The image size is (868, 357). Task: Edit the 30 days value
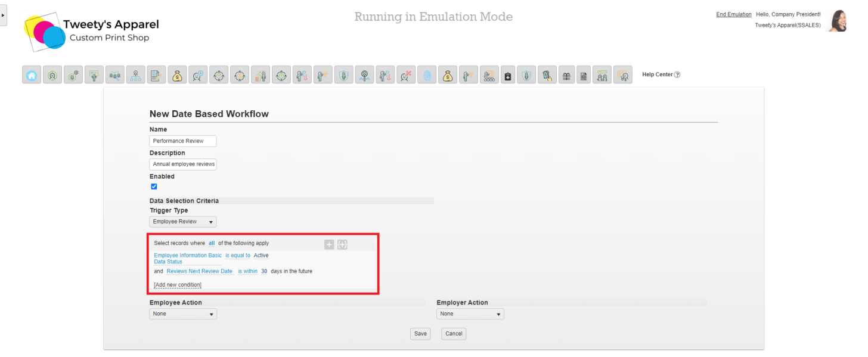coord(264,271)
